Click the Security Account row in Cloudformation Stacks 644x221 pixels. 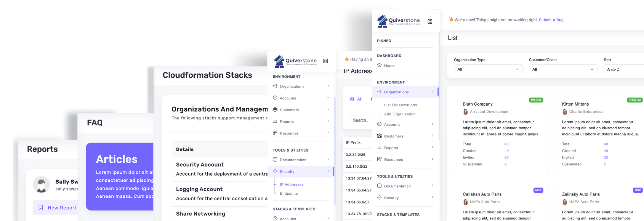click(220, 169)
